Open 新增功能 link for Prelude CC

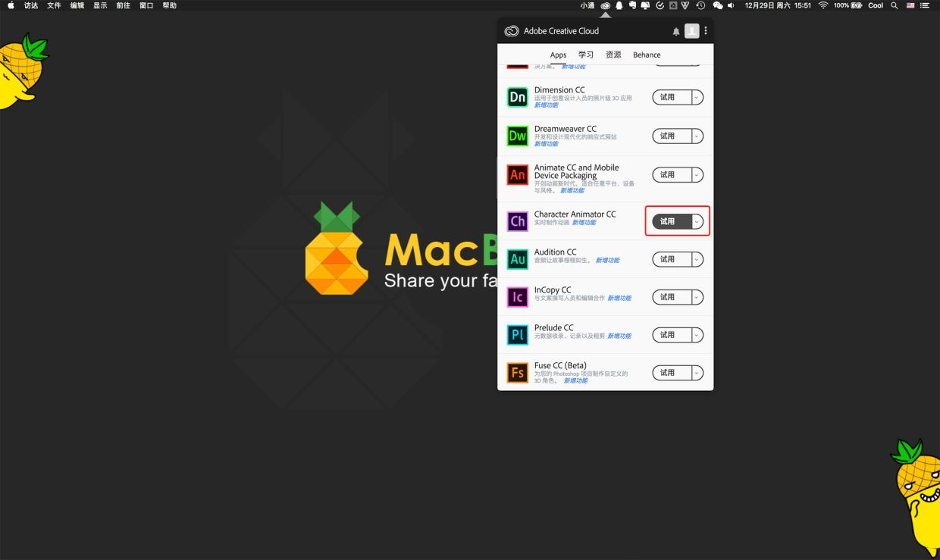(x=619, y=336)
